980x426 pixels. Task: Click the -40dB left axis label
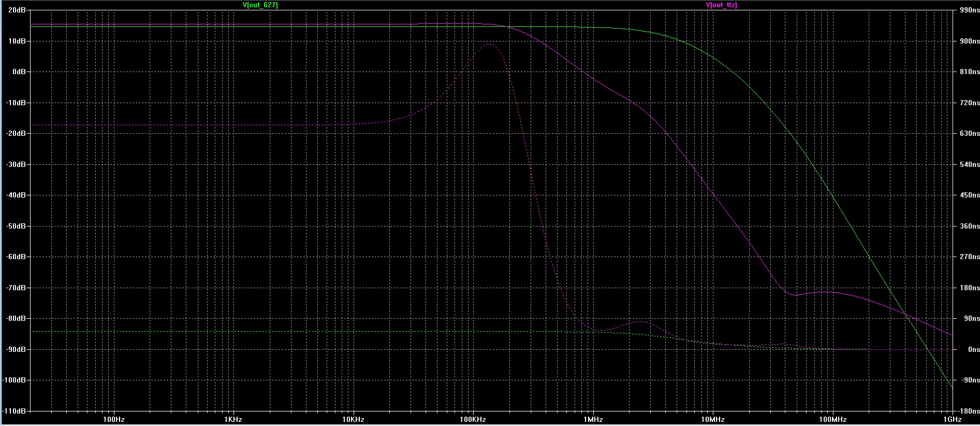(16, 195)
